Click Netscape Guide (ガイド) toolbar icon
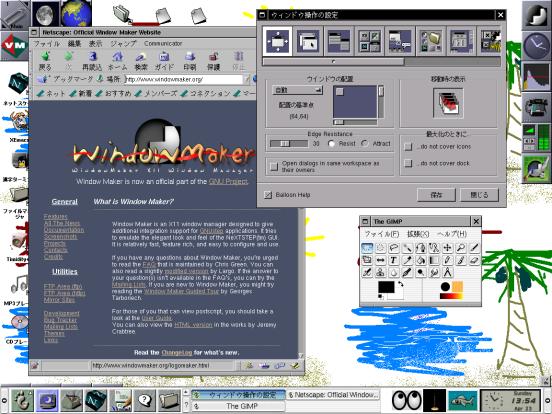Screen dimensions: 552x414 [164, 61]
